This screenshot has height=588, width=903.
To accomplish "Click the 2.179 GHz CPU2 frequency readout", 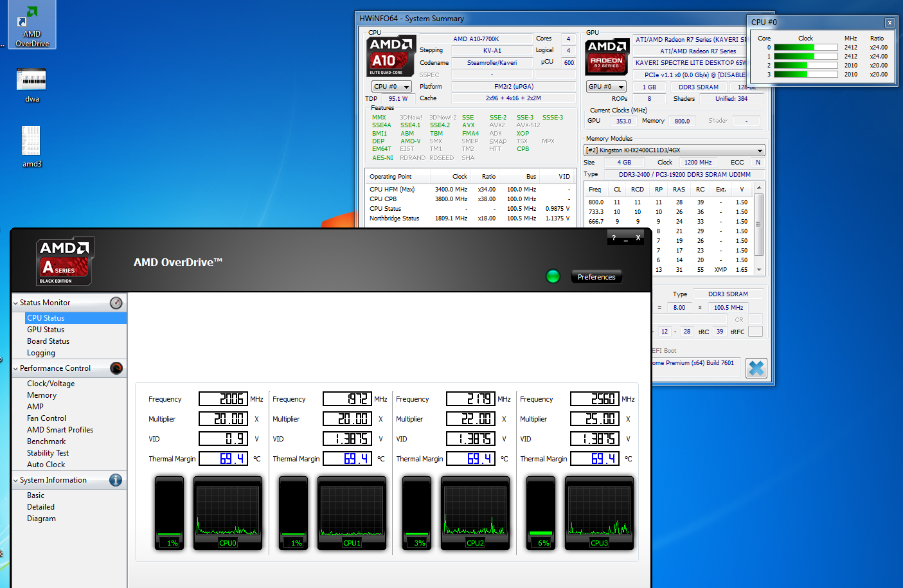I will tap(470, 399).
